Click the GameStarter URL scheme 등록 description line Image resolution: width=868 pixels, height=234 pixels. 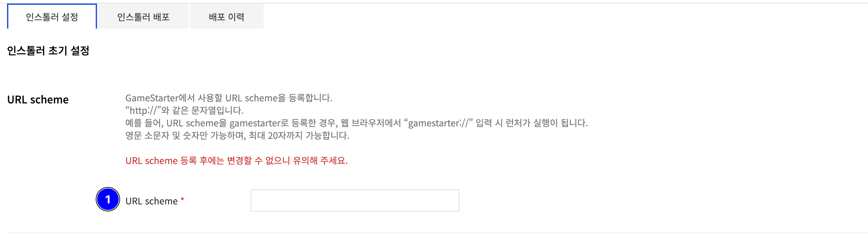pyautogui.click(x=229, y=98)
